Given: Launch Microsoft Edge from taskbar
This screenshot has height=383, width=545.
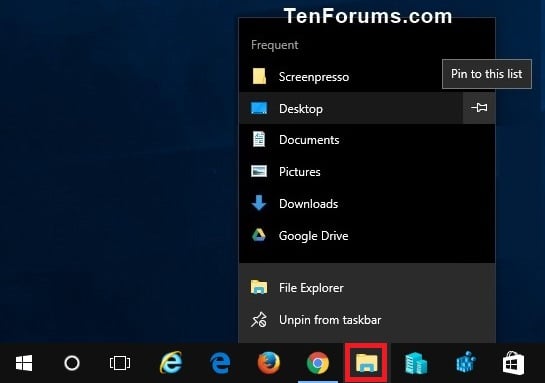Looking at the screenshot, I should [220, 363].
